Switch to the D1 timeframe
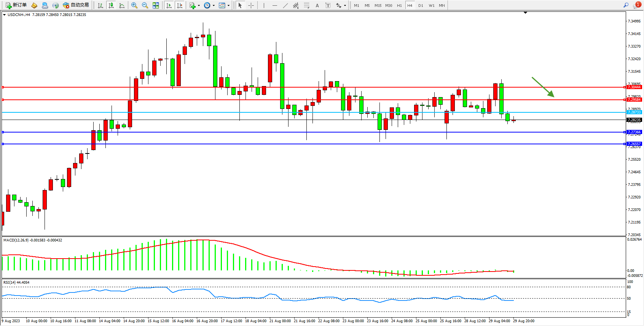Image resolution: width=644 pixels, height=326 pixels. [421, 5]
